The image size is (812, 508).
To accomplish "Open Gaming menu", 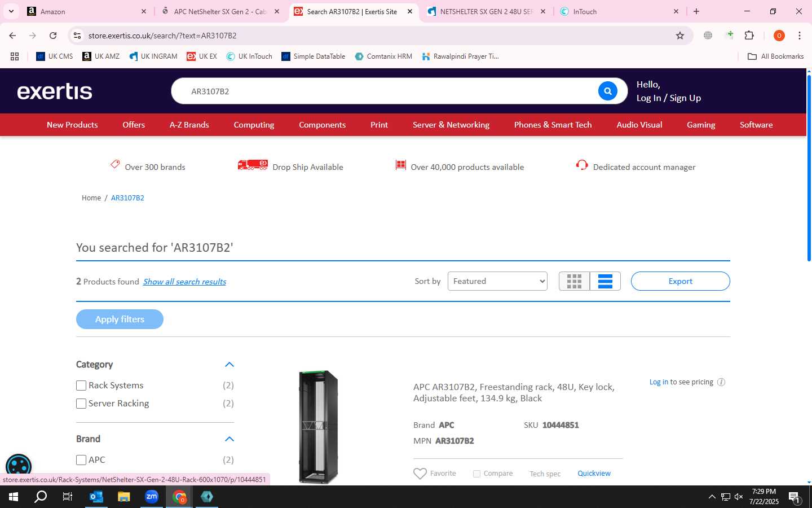I will pyautogui.click(x=701, y=125).
